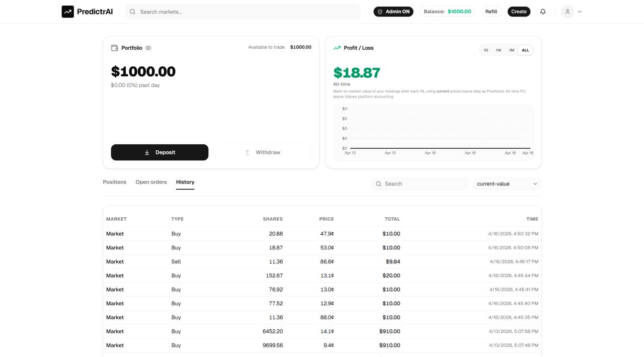
Task: Click the SHARES column header
Action: tap(273, 219)
